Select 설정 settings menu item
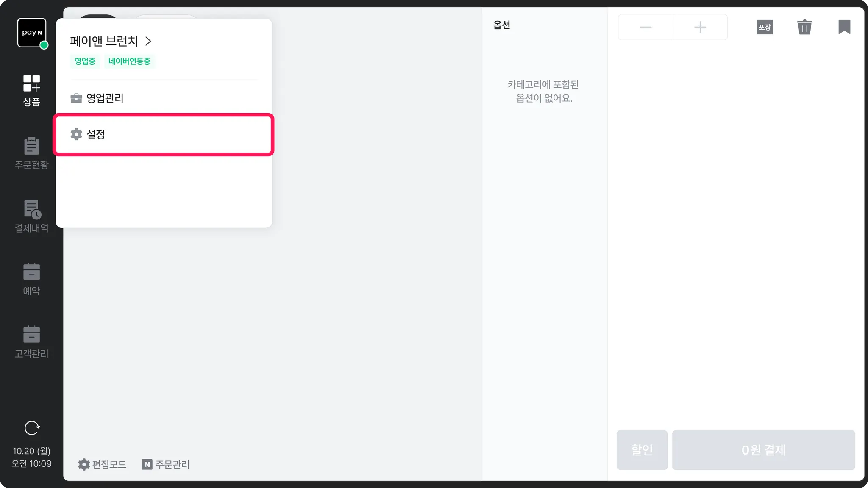868x488 pixels. tap(164, 135)
